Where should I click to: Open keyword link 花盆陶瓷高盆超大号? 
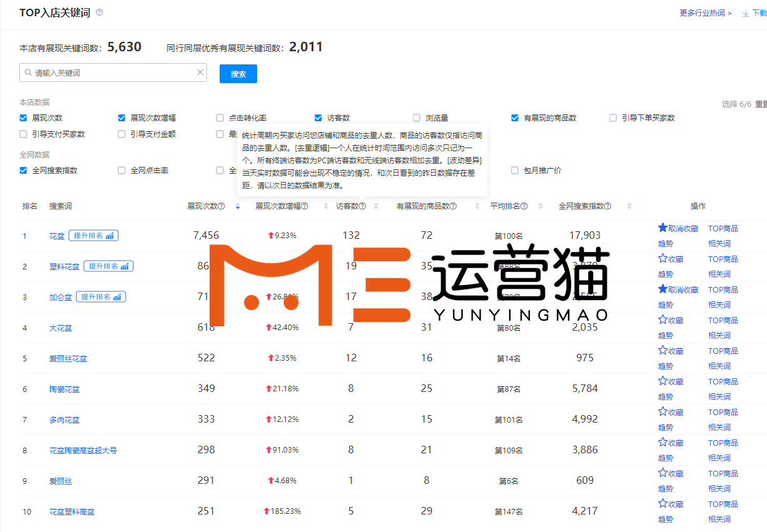83,451
